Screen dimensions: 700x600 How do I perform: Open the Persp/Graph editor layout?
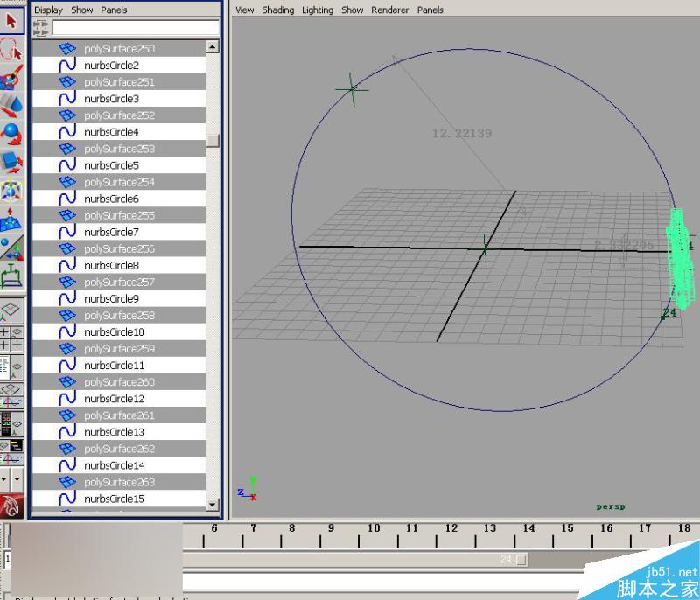11,395
